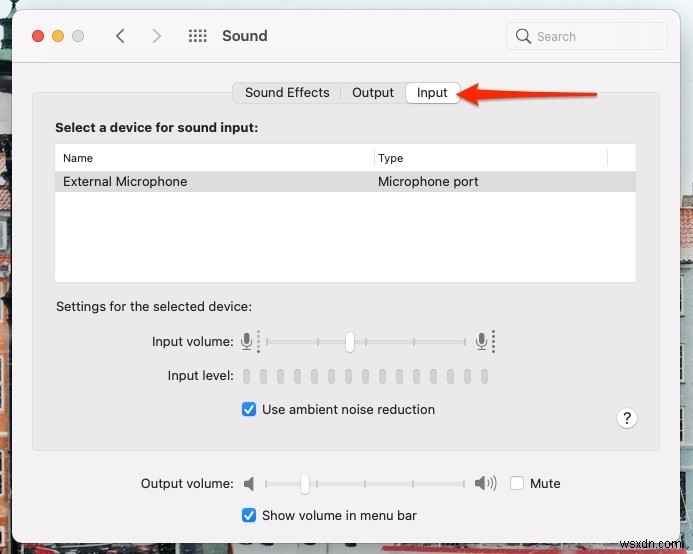Select the Input tab

pos(432,93)
